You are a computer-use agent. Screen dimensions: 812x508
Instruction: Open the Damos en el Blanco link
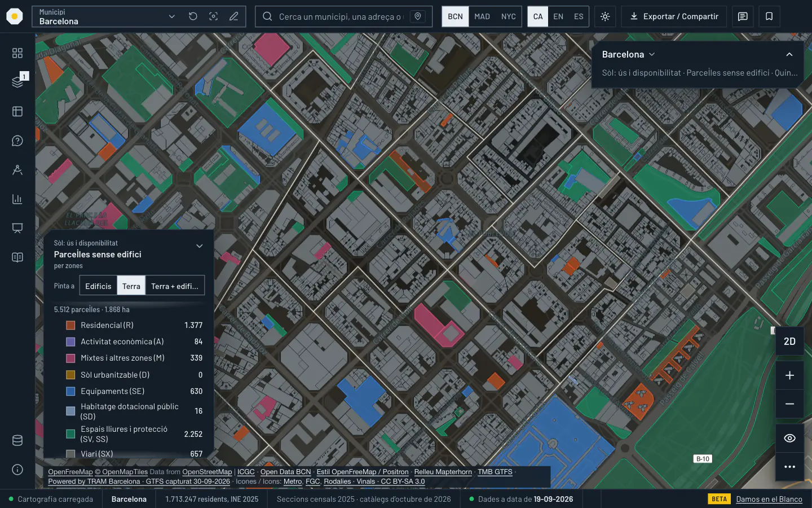(769, 499)
